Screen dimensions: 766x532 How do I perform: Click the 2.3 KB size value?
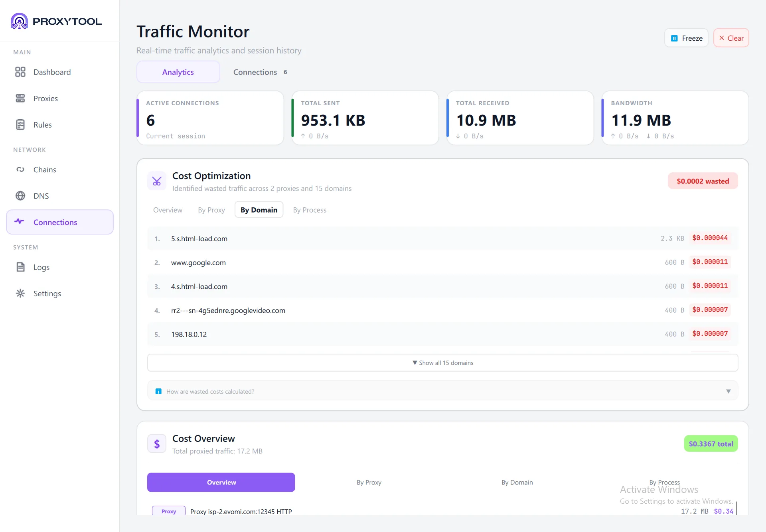point(672,238)
